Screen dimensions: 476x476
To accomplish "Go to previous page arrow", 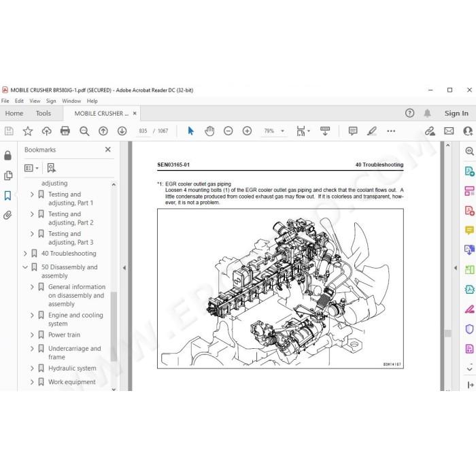I will pyautogui.click(x=103, y=131).
